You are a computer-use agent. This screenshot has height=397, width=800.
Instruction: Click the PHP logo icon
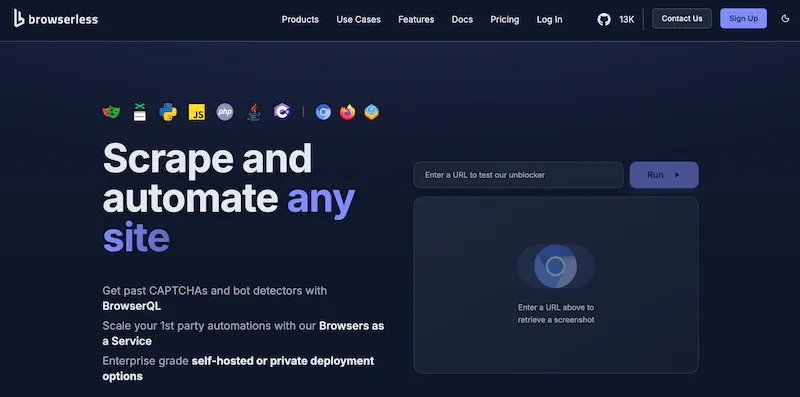(225, 112)
